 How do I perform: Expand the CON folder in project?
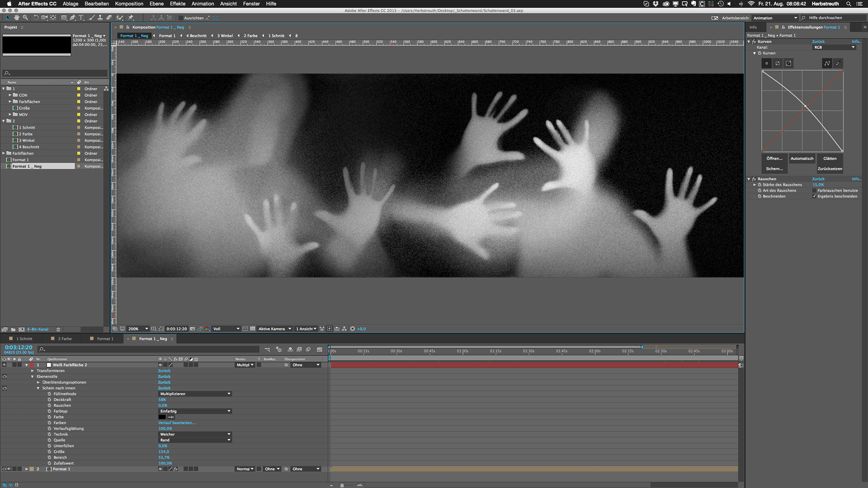tap(10, 95)
